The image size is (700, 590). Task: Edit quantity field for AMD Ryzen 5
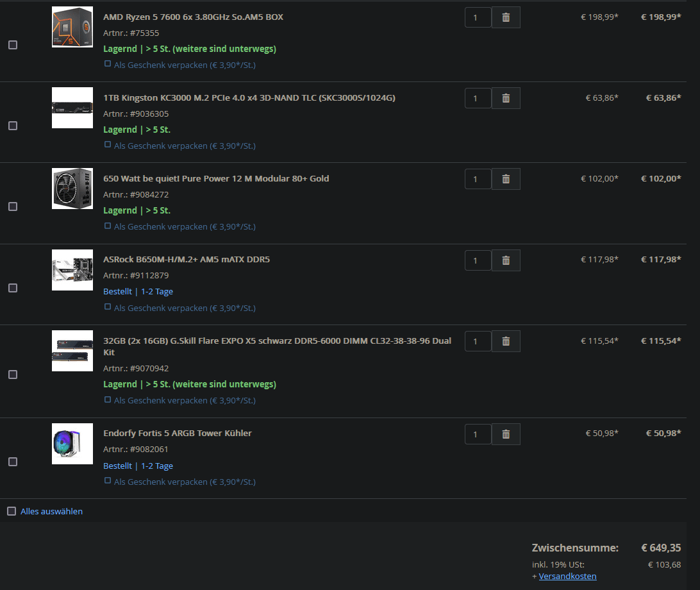pyautogui.click(x=478, y=17)
